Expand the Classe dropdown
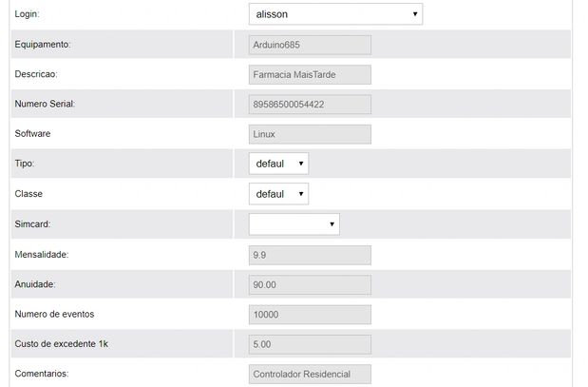The image size is (588, 387). click(x=278, y=194)
